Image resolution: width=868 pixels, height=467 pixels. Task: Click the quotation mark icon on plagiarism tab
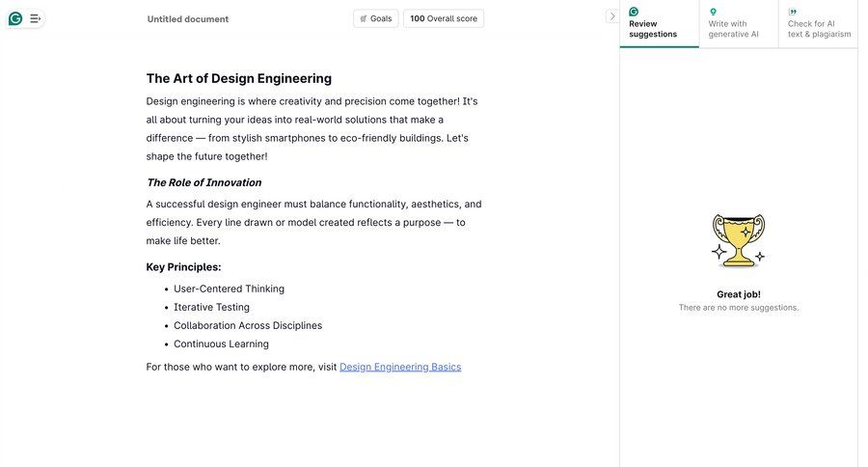point(793,12)
